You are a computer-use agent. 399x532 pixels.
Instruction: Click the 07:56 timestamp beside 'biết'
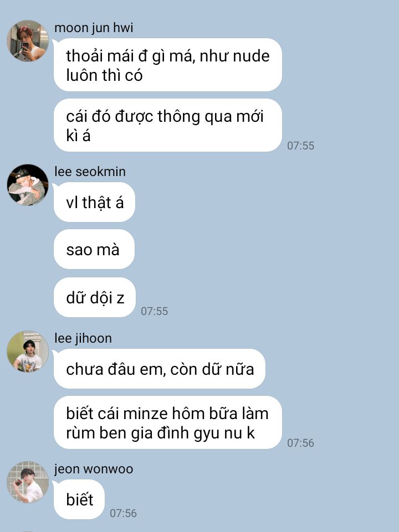coord(123,513)
